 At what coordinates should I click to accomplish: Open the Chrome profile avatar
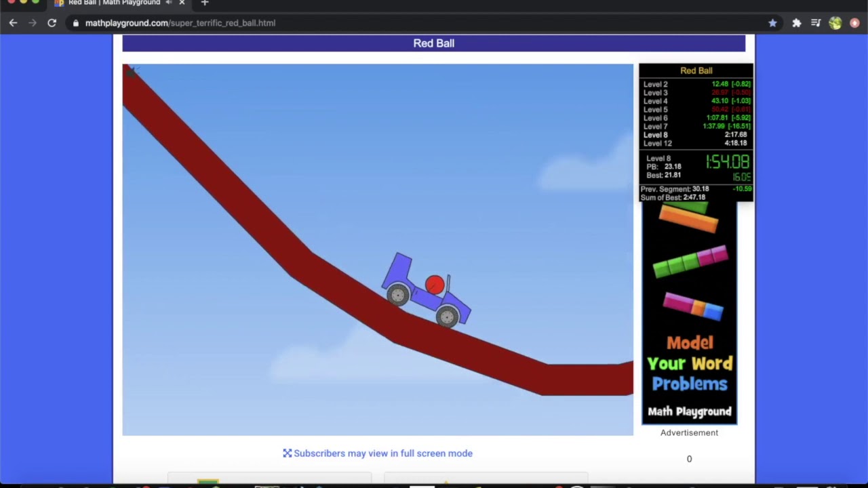click(835, 23)
